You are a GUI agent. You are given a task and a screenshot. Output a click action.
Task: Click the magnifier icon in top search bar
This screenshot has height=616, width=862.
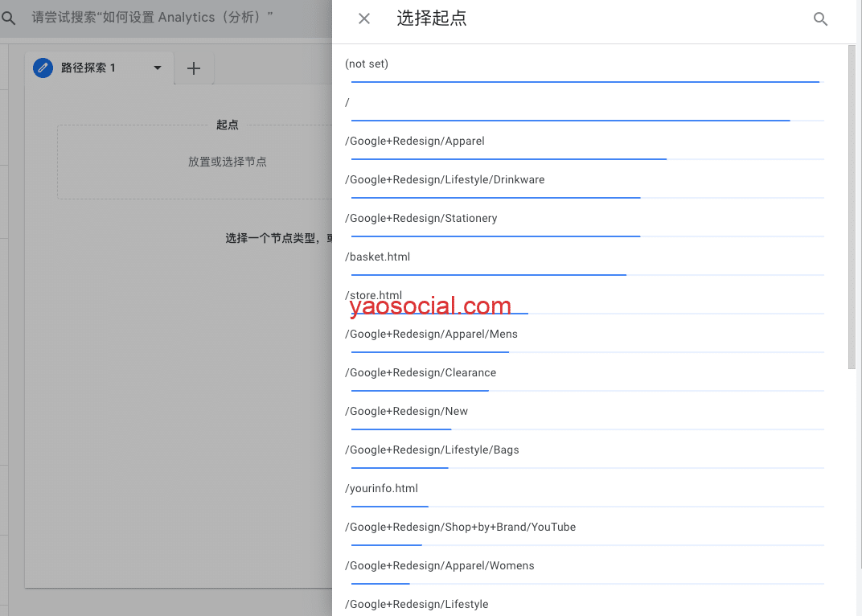[x=9, y=18]
